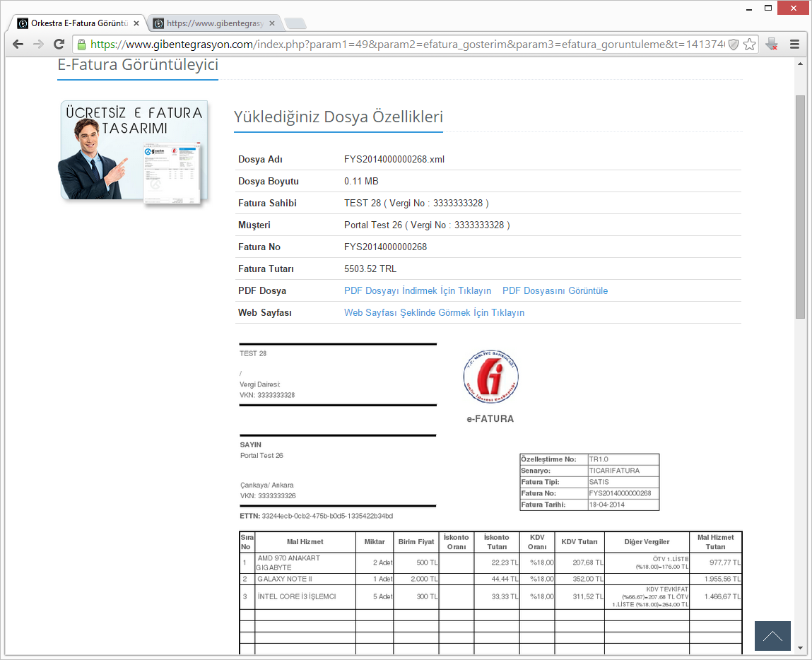Click the browser forward arrow
Image resolution: width=812 pixels, height=660 pixels.
click(x=39, y=44)
